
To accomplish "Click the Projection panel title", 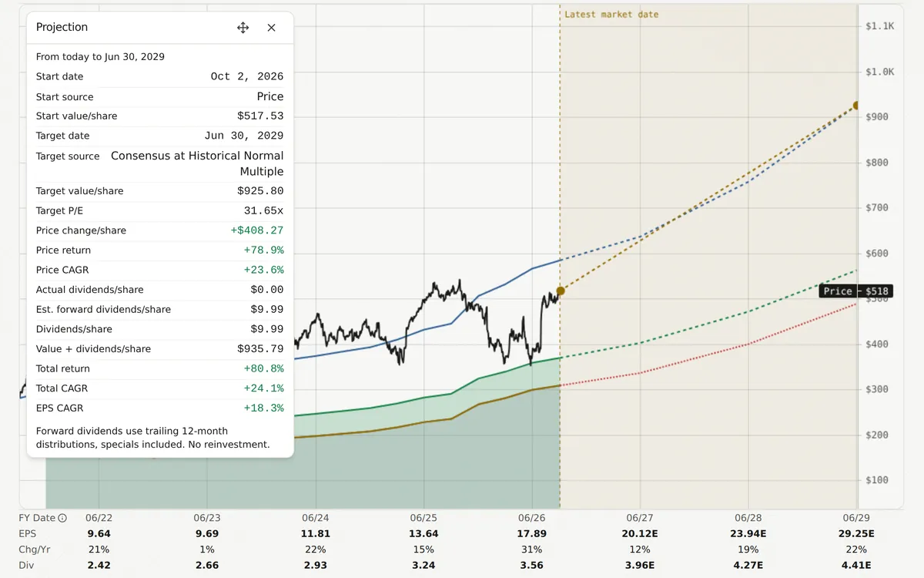I will coord(62,27).
